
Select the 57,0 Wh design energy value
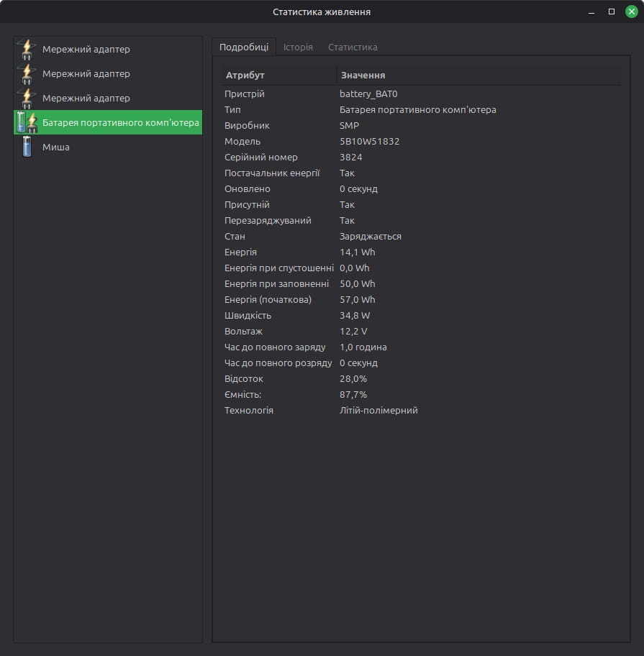358,299
